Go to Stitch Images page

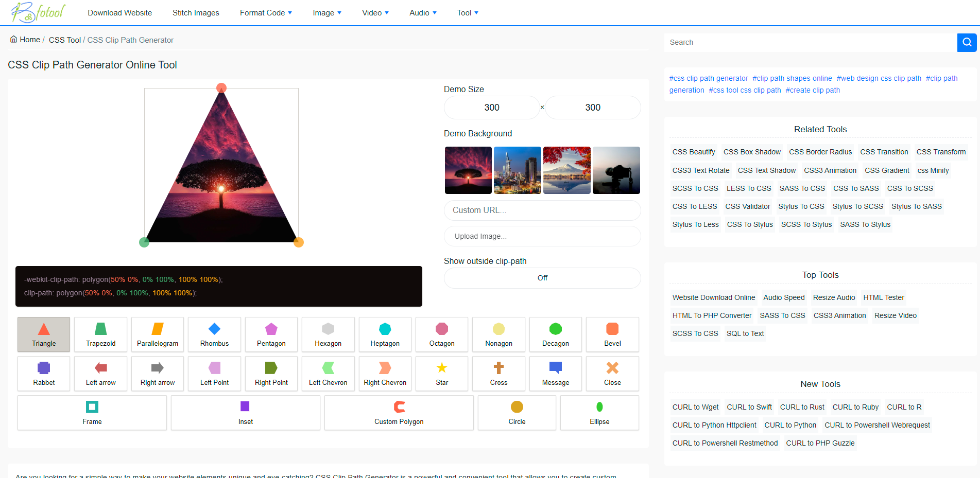point(196,13)
